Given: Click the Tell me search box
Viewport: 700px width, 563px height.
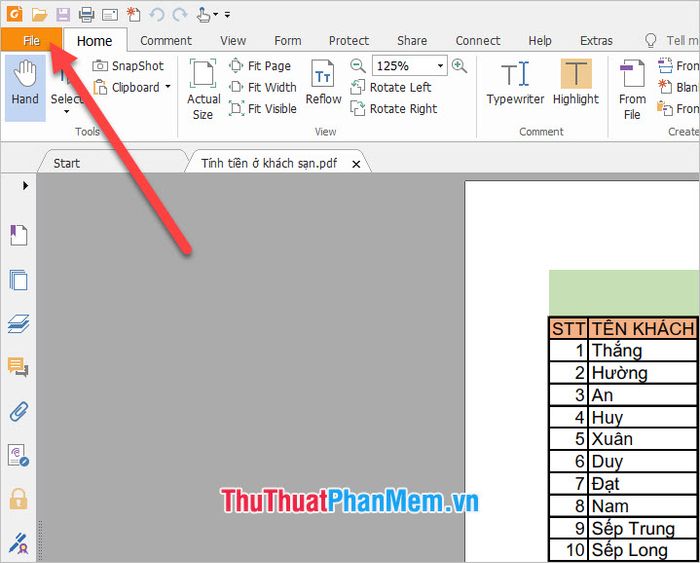Looking at the screenshot, I should click(x=671, y=41).
